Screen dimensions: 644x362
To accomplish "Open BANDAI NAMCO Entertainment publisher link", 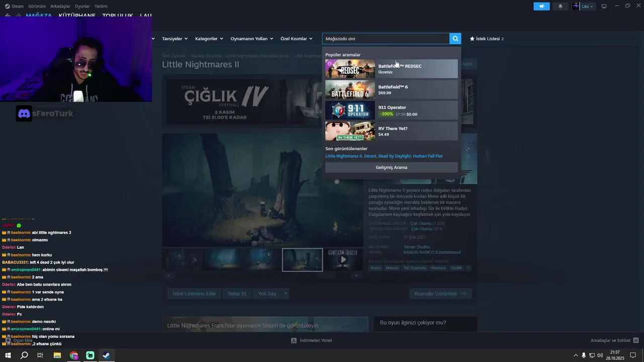I will 432,252.
